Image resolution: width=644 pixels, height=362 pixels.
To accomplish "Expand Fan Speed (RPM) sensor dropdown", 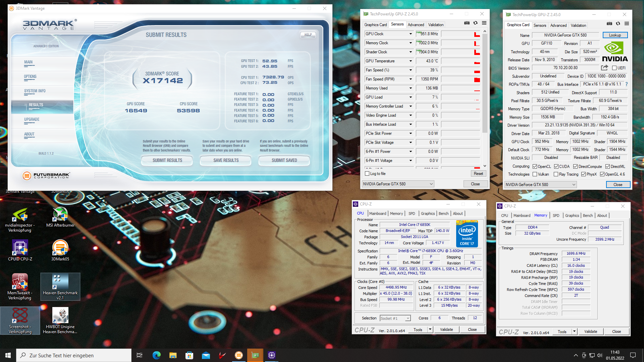I will (411, 79).
